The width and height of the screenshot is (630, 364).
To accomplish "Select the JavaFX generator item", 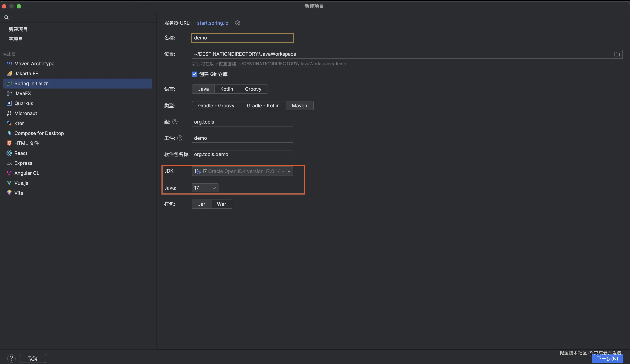I will click(23, 93).
